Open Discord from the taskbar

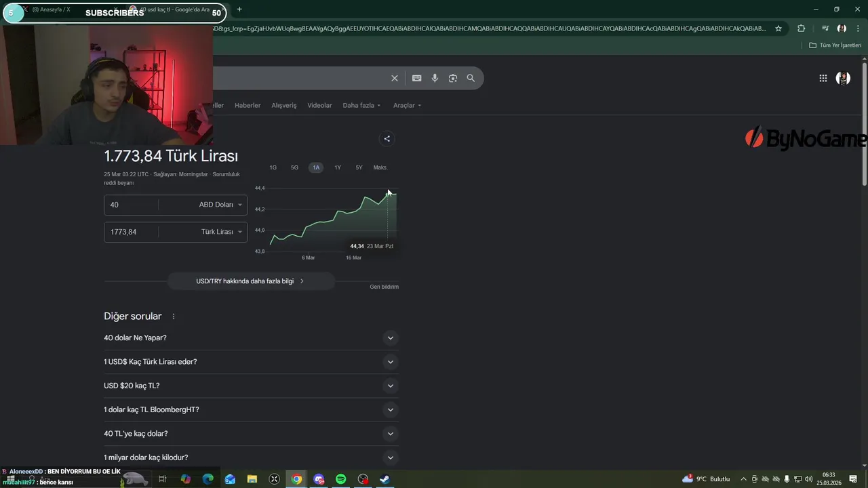pyautogui.click(x=319, y=479)
